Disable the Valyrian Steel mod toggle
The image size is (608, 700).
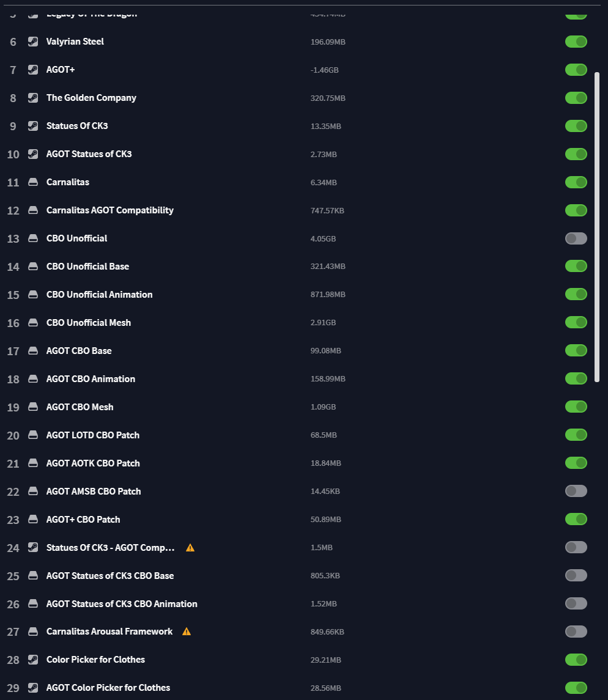pyautogui.click(x=576, y=42)
